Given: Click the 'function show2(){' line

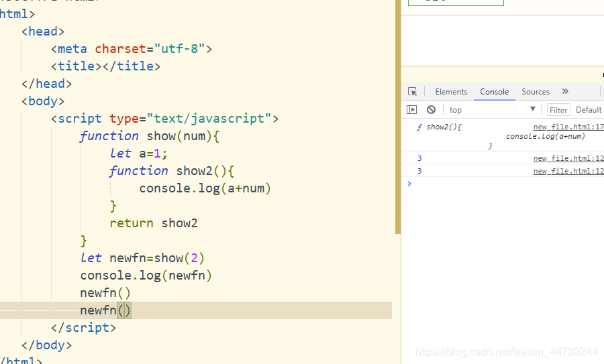Looking at the screenshot, I should click(171, 171).
